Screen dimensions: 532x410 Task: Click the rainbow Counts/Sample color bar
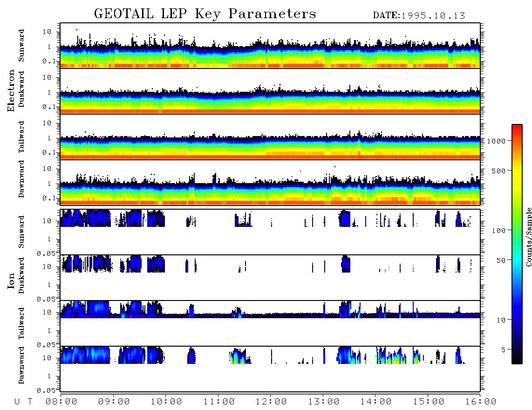point(517,244)
